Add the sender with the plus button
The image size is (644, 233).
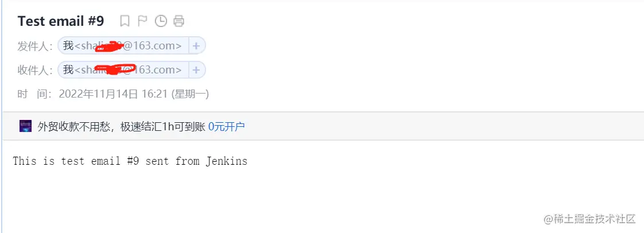pos(196,45)
